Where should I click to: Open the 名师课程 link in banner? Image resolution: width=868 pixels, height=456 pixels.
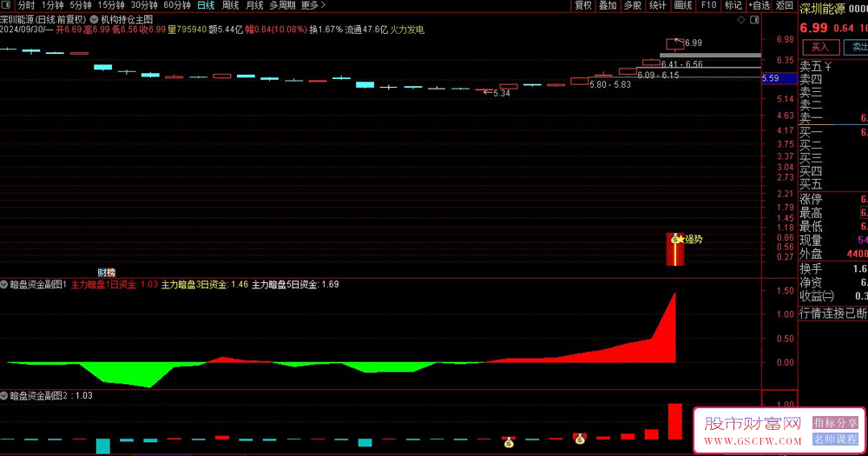(835, 439)
